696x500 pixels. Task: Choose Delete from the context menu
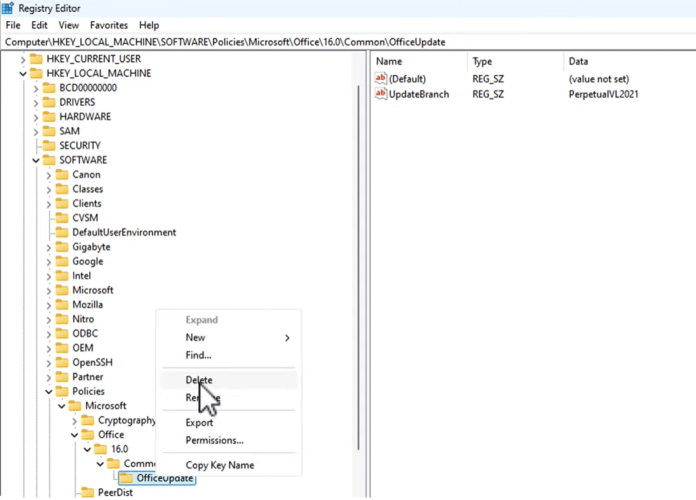[199, 380]
